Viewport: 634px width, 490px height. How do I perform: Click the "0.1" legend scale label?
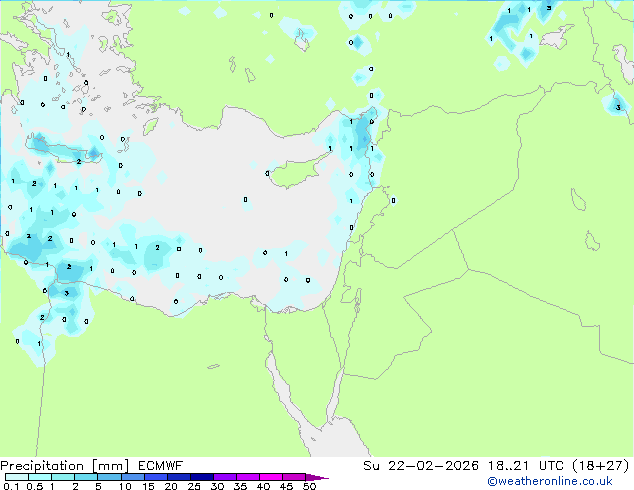[x=11, y=486]
